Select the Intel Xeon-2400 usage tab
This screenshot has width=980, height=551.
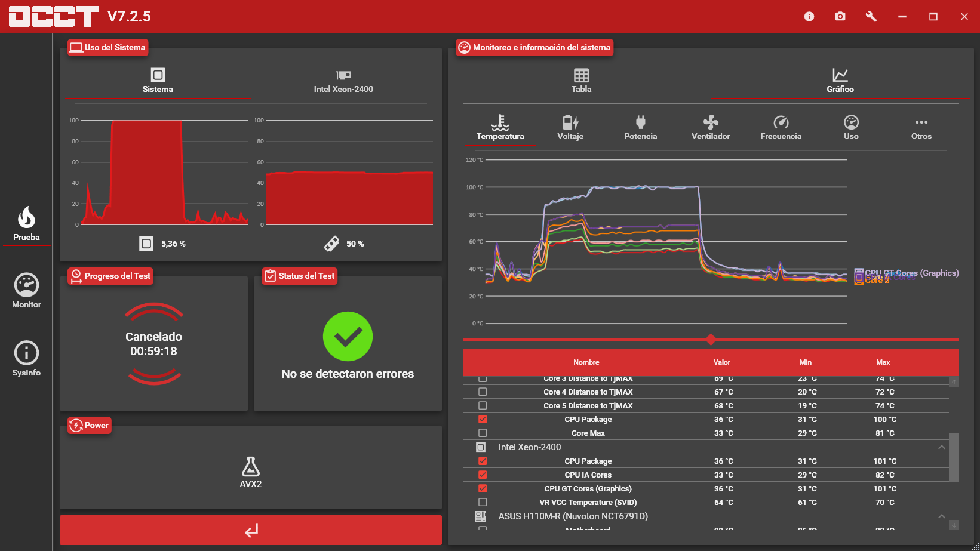343,81
